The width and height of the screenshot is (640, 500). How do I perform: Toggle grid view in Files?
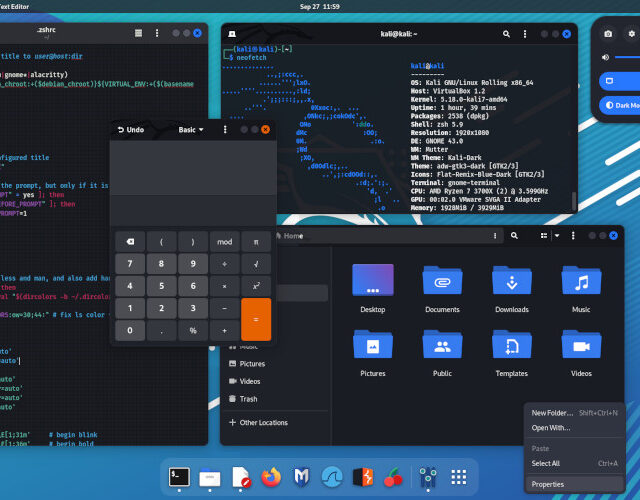[x=544, y=236]
